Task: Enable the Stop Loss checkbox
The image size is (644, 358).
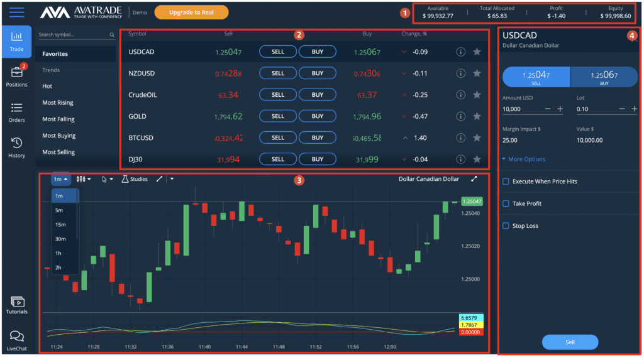Action: 506,226
